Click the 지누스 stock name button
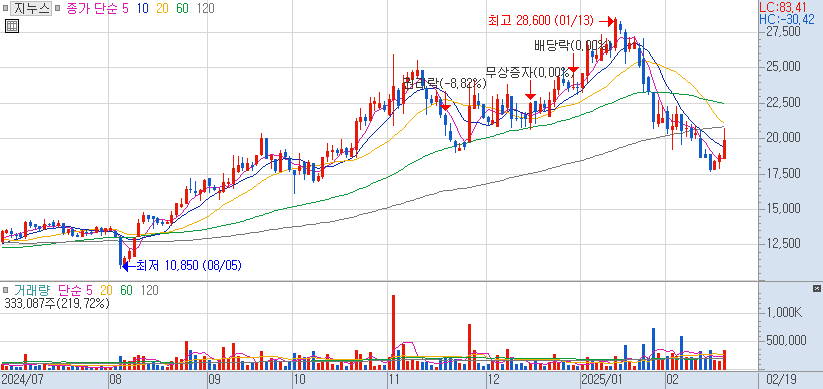This screenshot has width=823, height=389. click(x=31, y=9)
